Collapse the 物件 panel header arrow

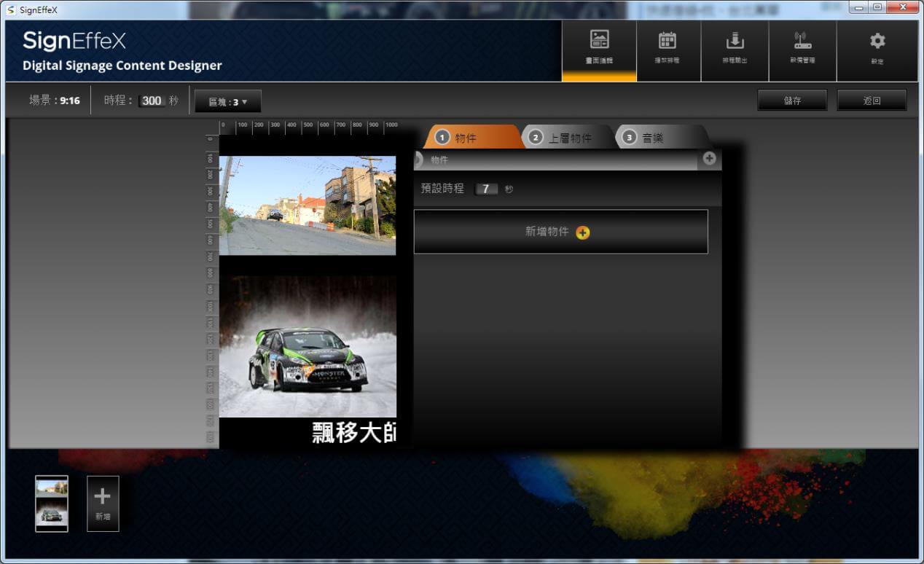(418, 160)
